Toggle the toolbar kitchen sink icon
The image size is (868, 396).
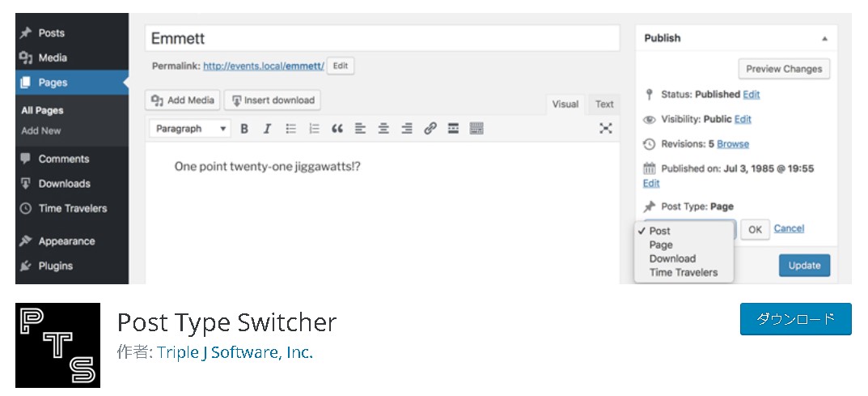(476, 129)
